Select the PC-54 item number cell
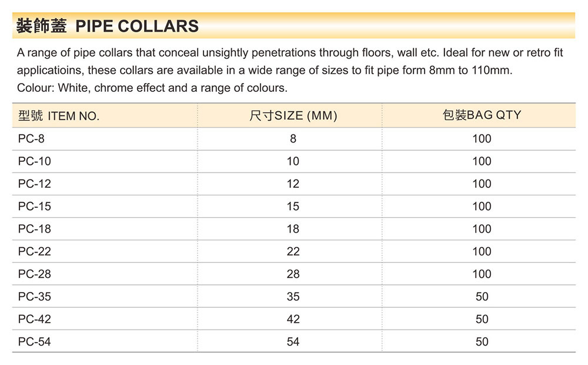Screen dimensions: 588x365 34,341
